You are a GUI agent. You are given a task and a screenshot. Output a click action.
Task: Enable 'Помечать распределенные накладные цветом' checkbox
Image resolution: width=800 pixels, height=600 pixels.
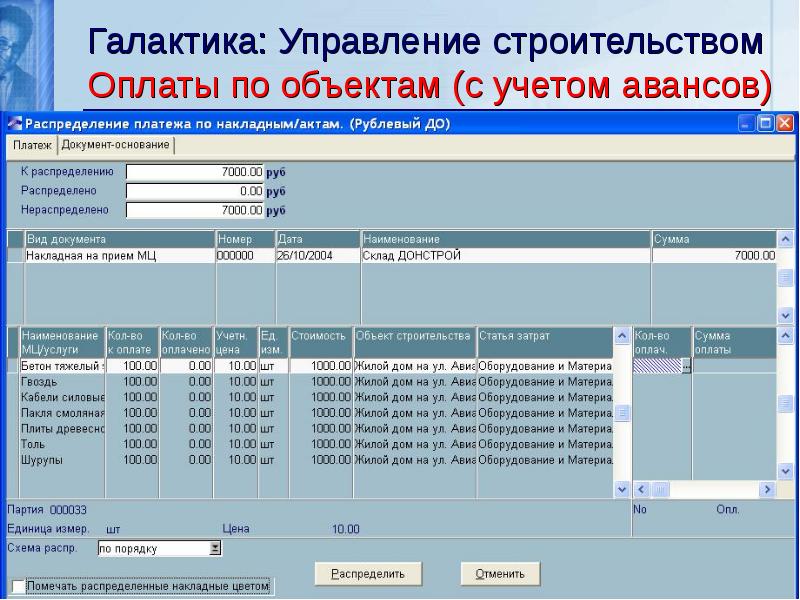tap(17, 586)
